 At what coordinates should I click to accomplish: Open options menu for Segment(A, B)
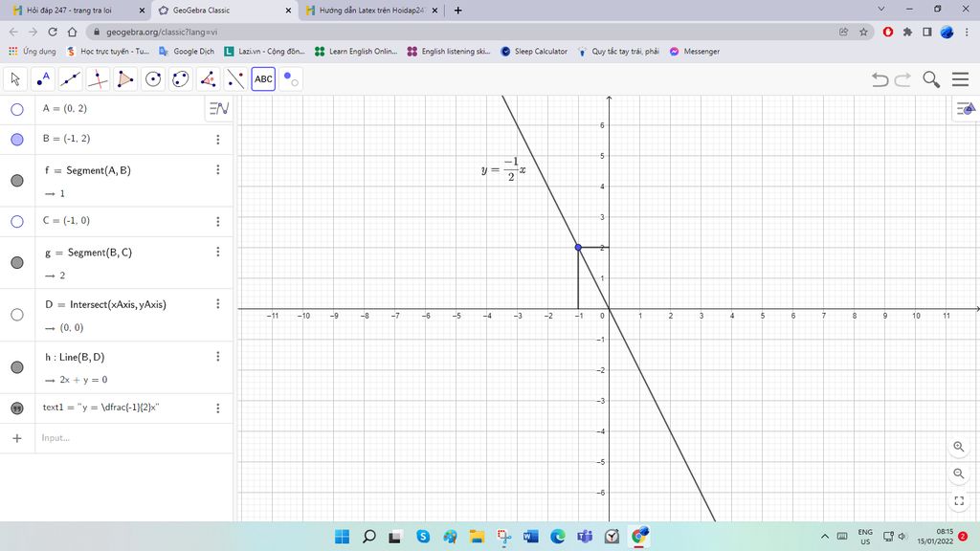pos(217,170)
